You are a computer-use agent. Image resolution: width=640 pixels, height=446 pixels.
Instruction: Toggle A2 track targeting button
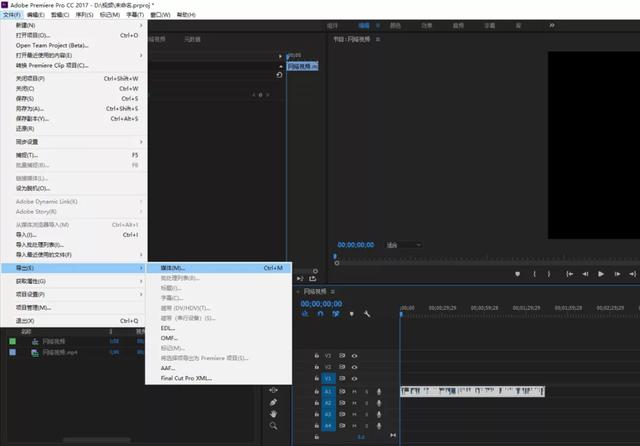(x=328, y=403)
